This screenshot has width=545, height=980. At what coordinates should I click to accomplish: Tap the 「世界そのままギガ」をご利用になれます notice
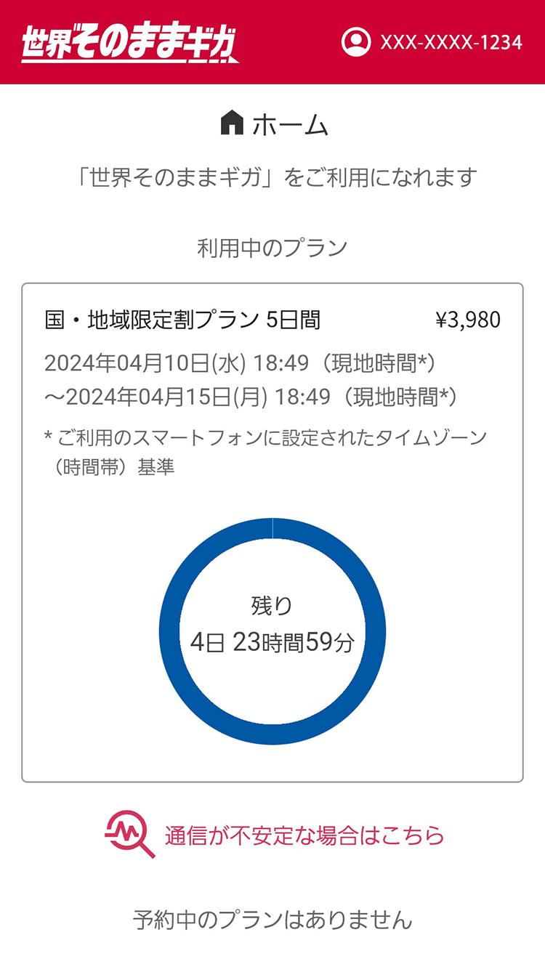276,177
